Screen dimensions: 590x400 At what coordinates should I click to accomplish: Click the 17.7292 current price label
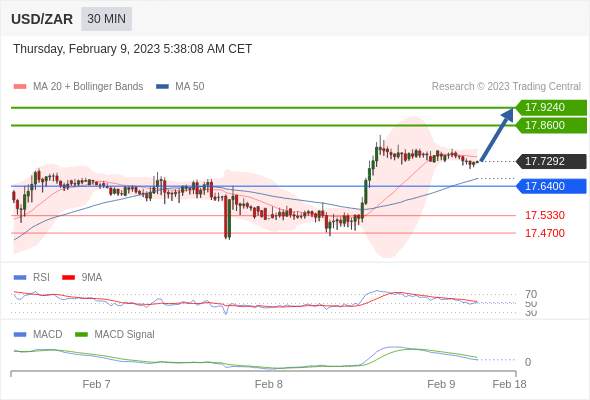[x=551, y=161]
